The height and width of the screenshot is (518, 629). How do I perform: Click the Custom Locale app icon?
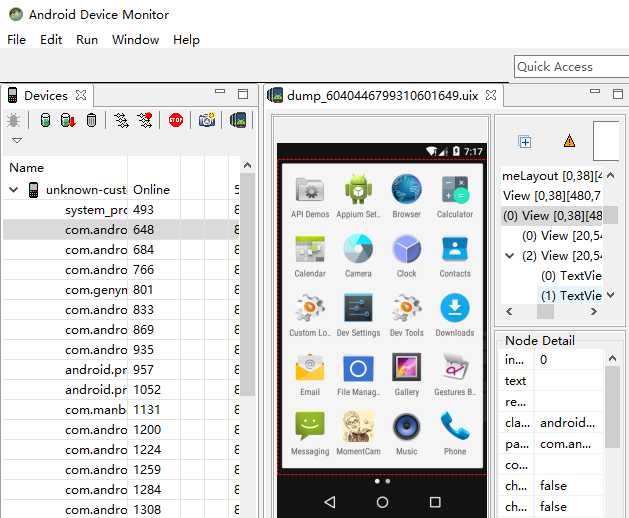click(310, 308)
